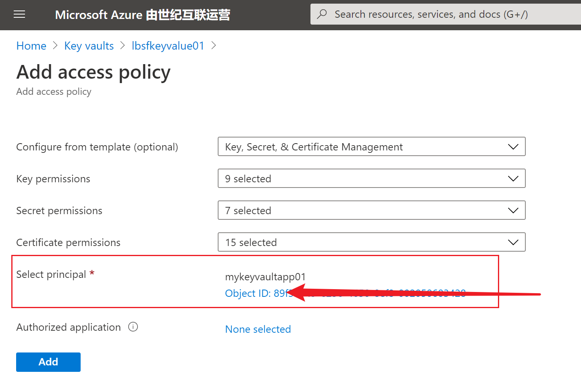Click the Microsoft Azure portal title

[x=142, y=15]
